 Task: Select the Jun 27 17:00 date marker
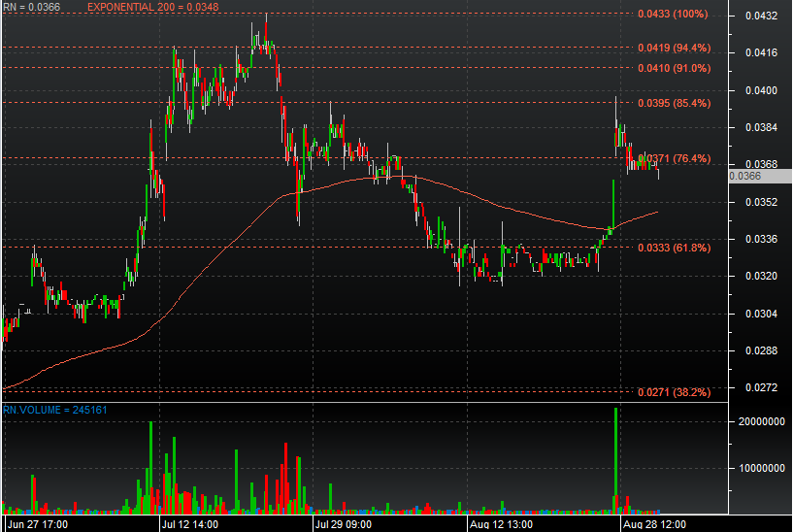click(x=36, y=523)
